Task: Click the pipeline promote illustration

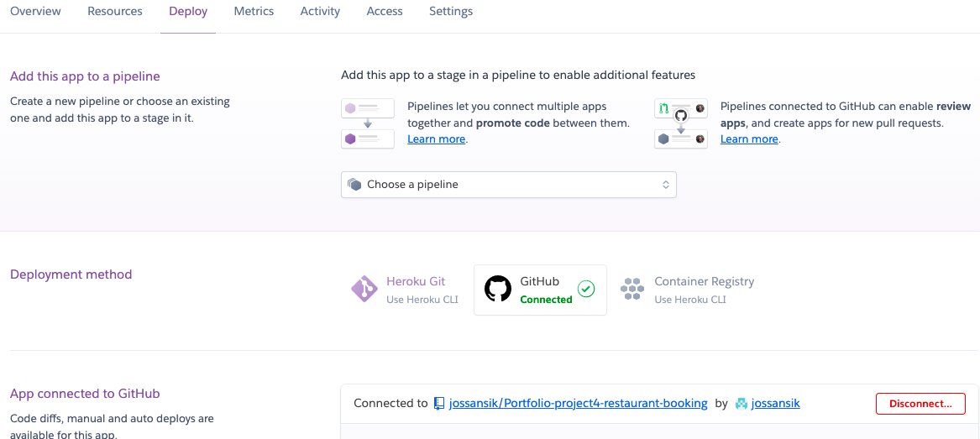Action: click(x=368, y=123)
